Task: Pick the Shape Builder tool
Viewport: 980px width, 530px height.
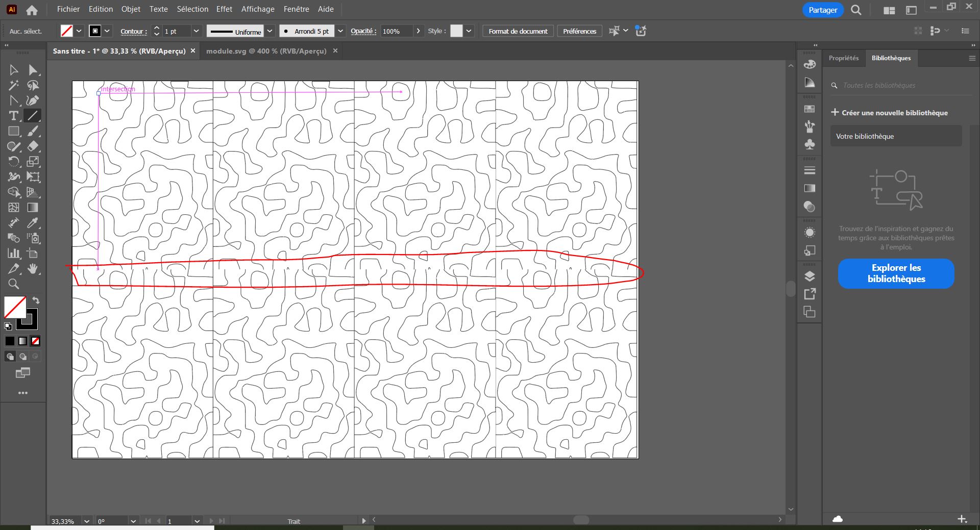Action: pos(14,192)
